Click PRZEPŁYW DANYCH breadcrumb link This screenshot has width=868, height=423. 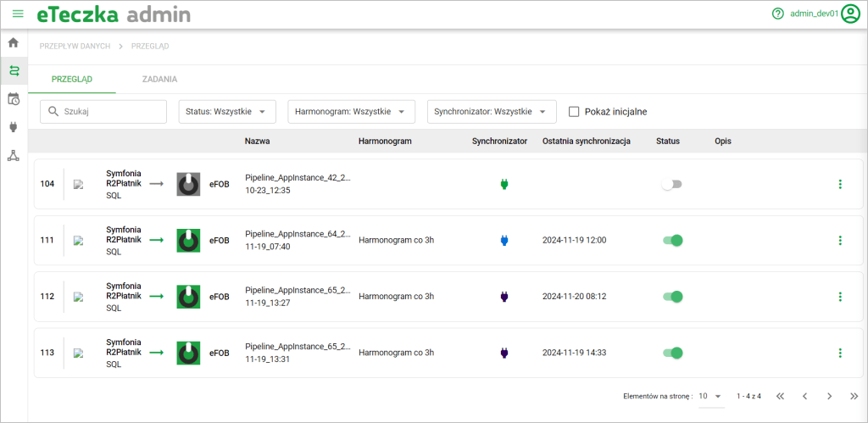(x=75, y=46)
